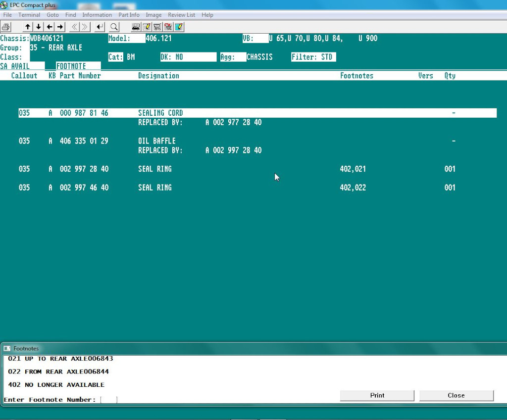Click the Enter Footnote Number field
507x420 pixels.
(108, 400)
